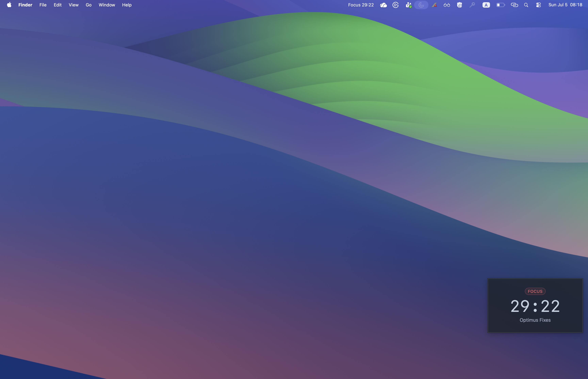Open the View menu
Viewport: 588px width, 379px height.
point(73,5)
